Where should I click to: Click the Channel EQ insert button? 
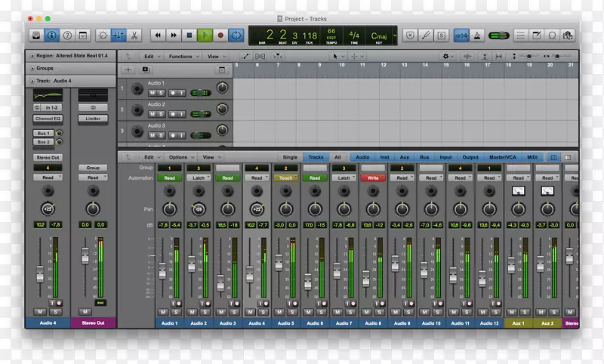pyautogui.click(x=48, y=119)
